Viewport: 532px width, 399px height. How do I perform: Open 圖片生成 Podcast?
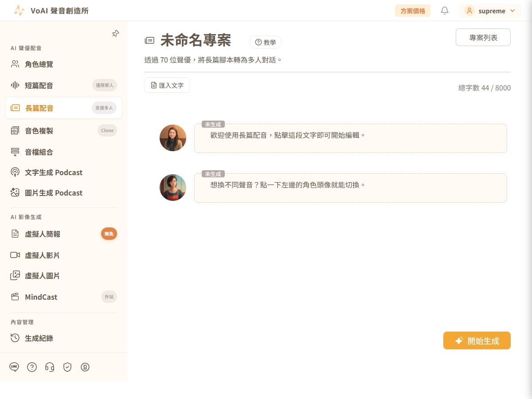(64, 193)
